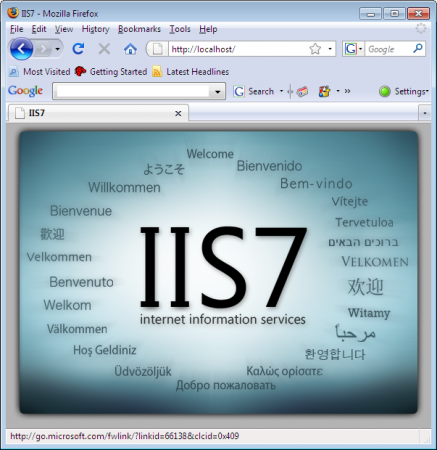Show more Google Toolbar buttons chevron
Screen dimensions: 437x450
(347, 91)
